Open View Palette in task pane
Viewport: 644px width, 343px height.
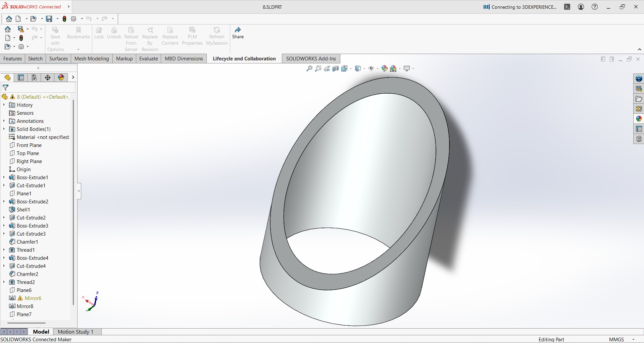point(639,109)
